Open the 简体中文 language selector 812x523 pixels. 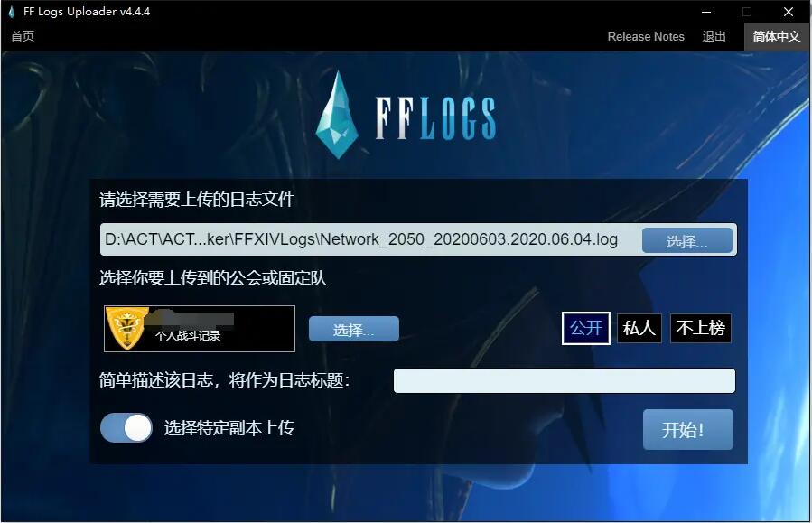776,36
